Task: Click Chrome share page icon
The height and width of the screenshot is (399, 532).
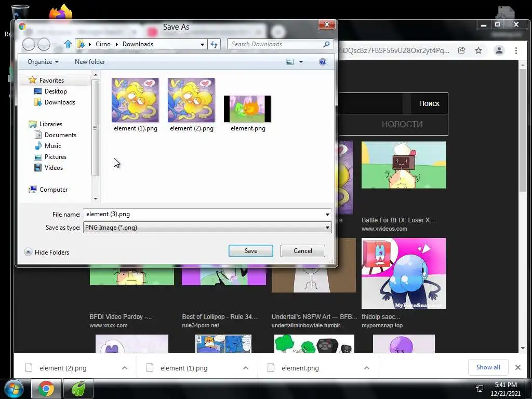Action: click(462, 50)
